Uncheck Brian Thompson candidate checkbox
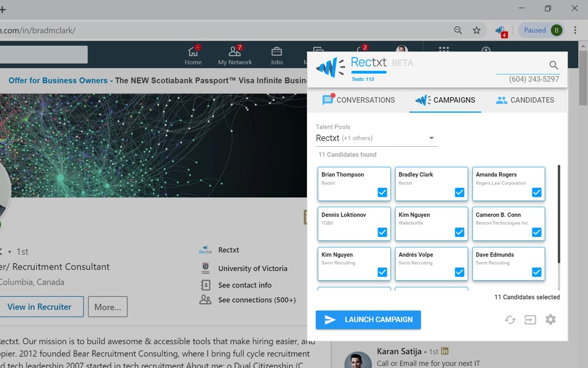The height and width of the screenshot is (368, 588). pyautogui.click(x=382, y=192)
